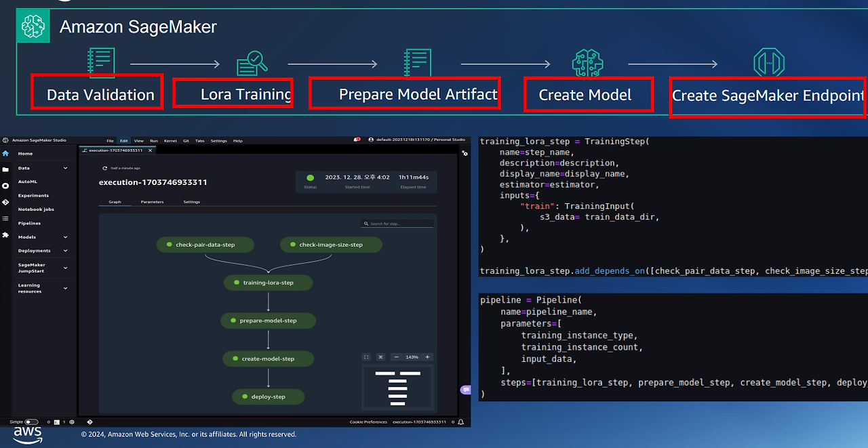Click the Home icon in the left rail
This screenshot has width=868, height=448.
pyautogui.click(x=5, y=154)
